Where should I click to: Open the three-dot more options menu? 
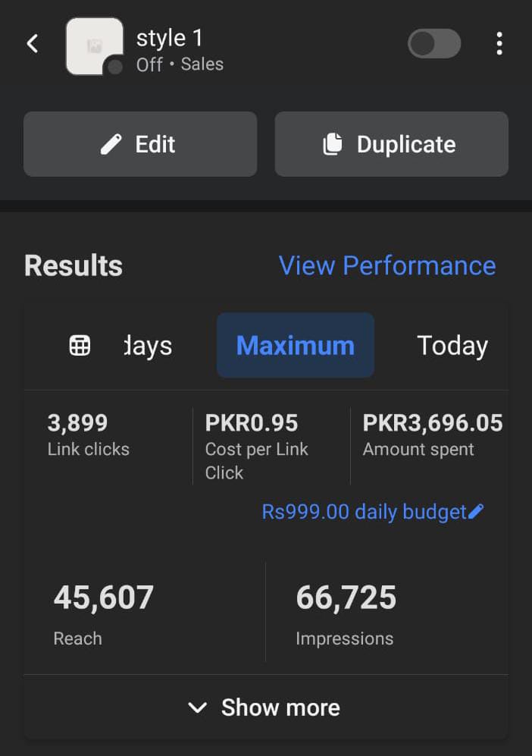tap(499, 44)
